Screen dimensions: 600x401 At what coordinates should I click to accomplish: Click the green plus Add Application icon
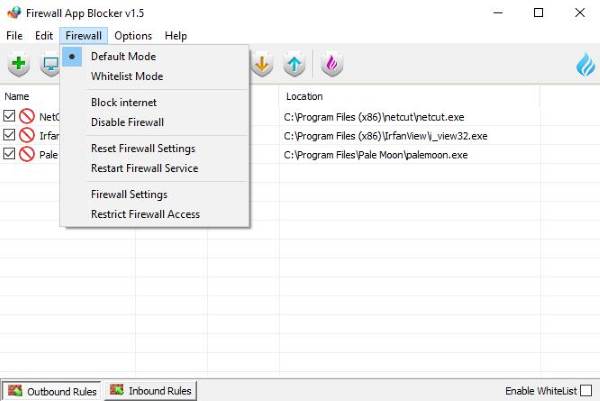coord(19,65)
